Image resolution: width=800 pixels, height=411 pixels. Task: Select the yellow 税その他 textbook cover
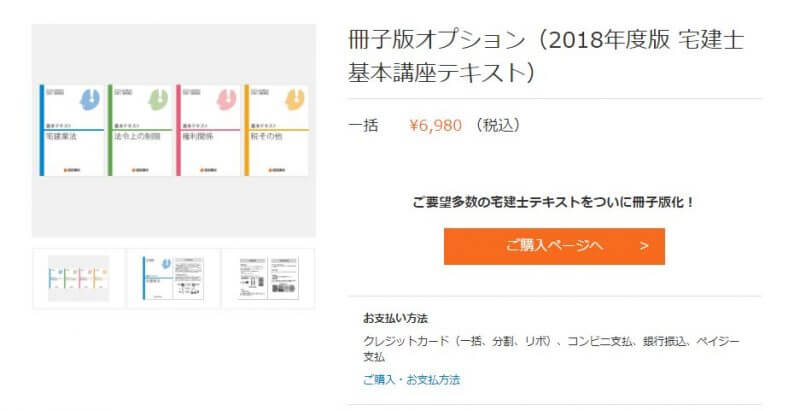(277, 131)
